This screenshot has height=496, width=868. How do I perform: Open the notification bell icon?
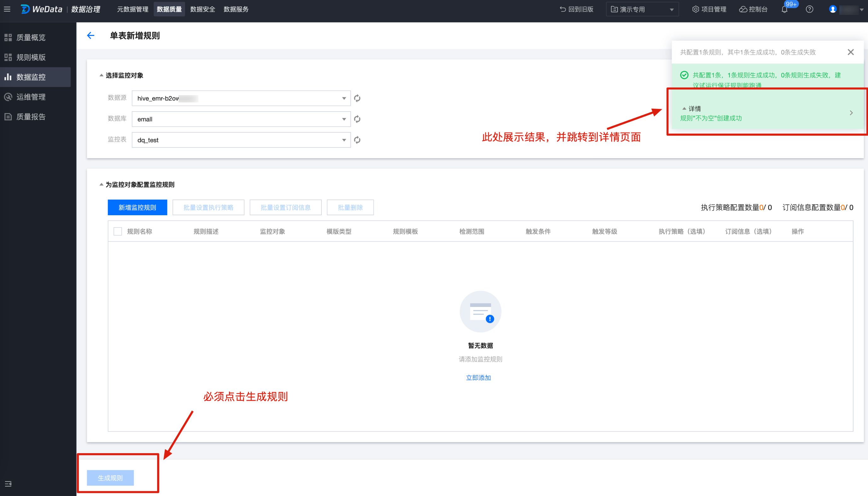click(784, 9)
